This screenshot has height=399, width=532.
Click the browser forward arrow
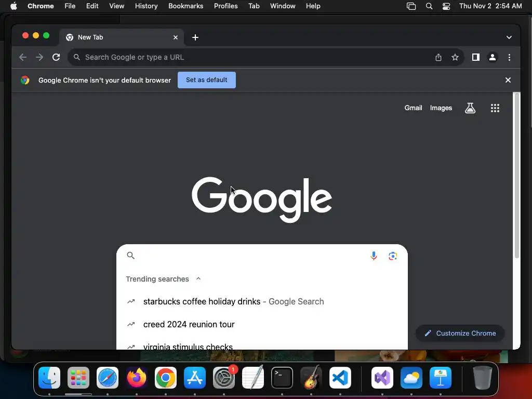pos(39,57)
